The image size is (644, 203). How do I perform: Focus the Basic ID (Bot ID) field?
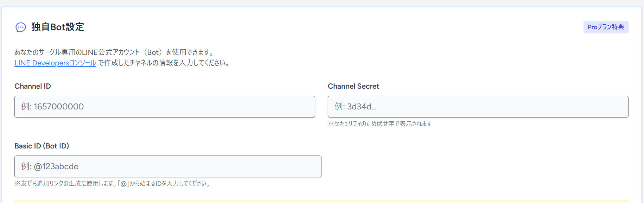pyautogui.click(x=168, y=166)
